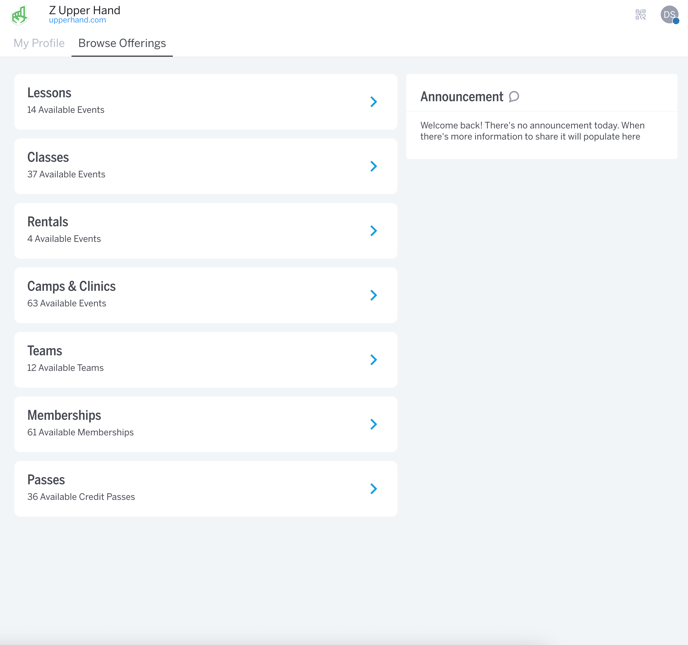Click the Z Upper Hand organization name
The image size is (688, 645).
tap(84, 10)
